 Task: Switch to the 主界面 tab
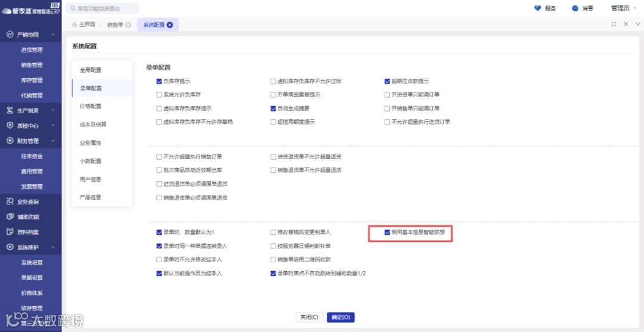(83, 24)
